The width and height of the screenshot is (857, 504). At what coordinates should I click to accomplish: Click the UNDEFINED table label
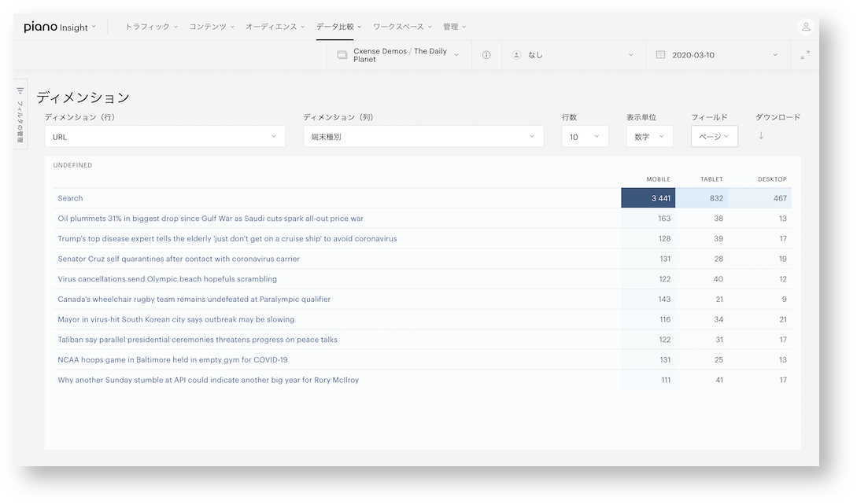72,165
